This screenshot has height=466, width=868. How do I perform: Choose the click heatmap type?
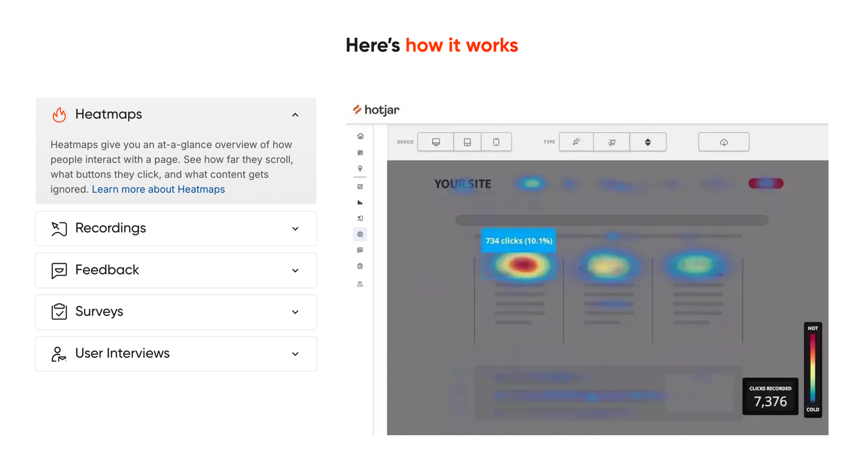pos(576,142)
